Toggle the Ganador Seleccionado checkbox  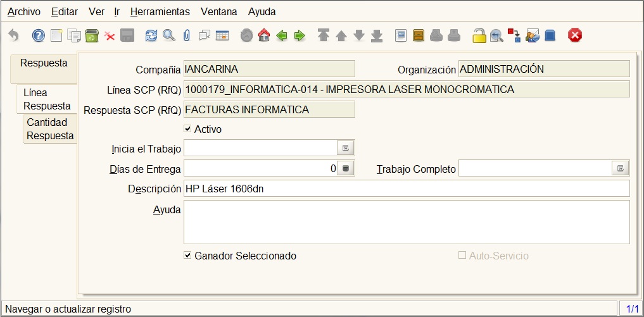(187, 256)
